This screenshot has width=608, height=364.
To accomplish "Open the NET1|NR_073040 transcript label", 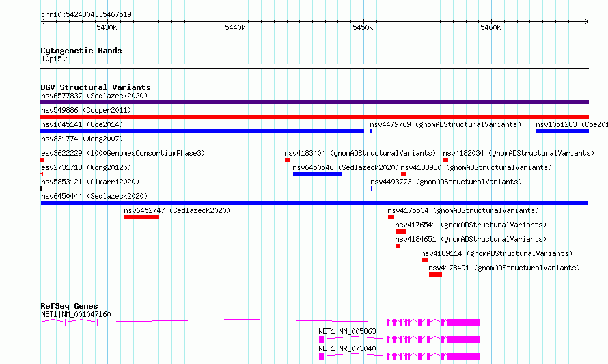I will point(347,348).
